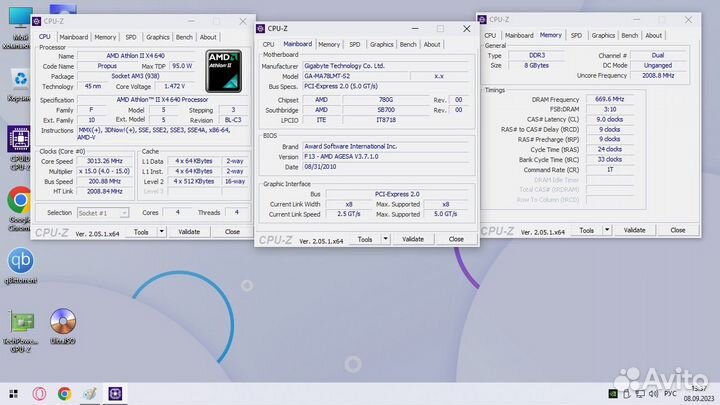
Task: Select the Mainboard tab in the right CPU-Z window
Action: click(x=519, y=35)
